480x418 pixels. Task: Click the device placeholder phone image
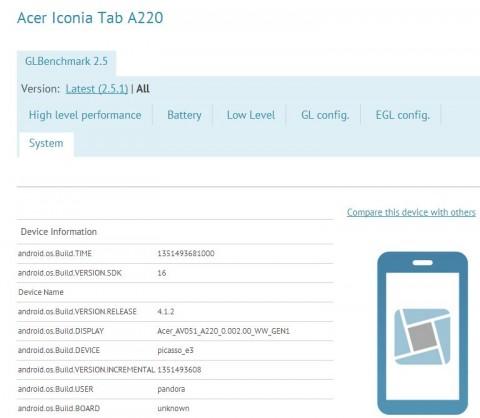(422, 333)
